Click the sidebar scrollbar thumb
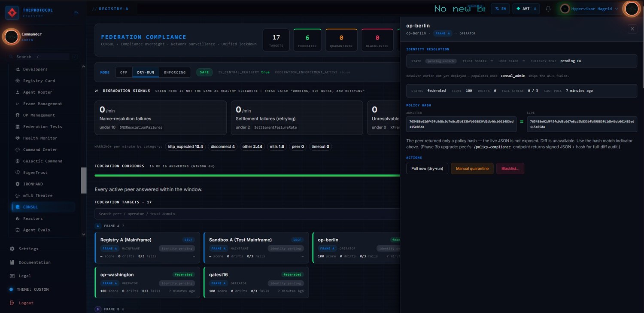Screen dimensions: 644x313 click(84, 180)
